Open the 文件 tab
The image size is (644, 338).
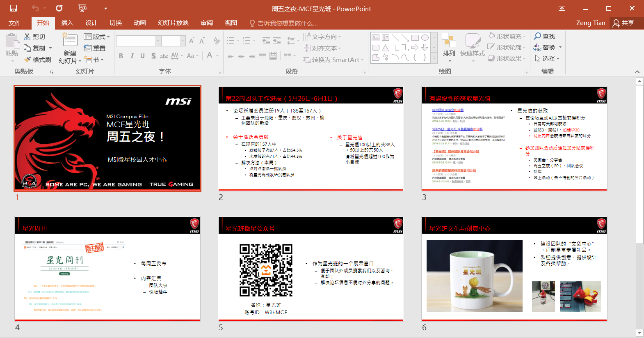15,23
